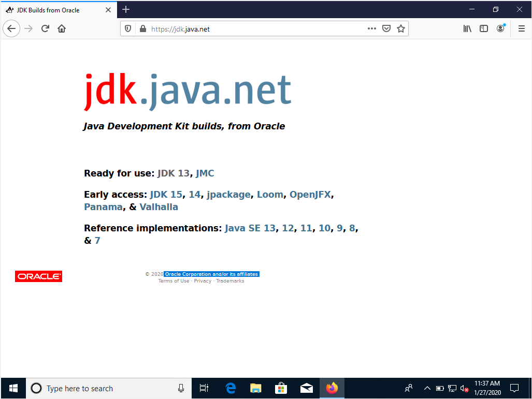Reload the current page
The height and width of the screenshot is (399, 532).
(x=45, y=29)
